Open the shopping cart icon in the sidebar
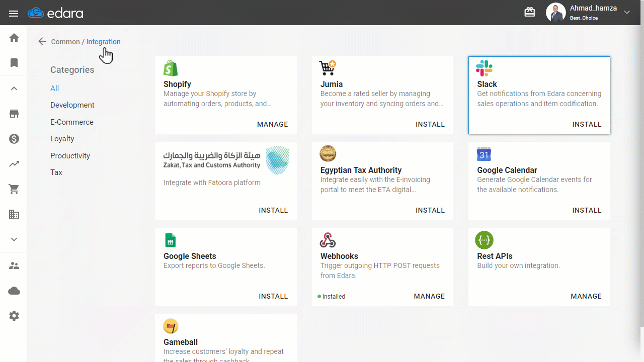The width and height of the screenshot is (644, 362). click(x=14, y=189)
